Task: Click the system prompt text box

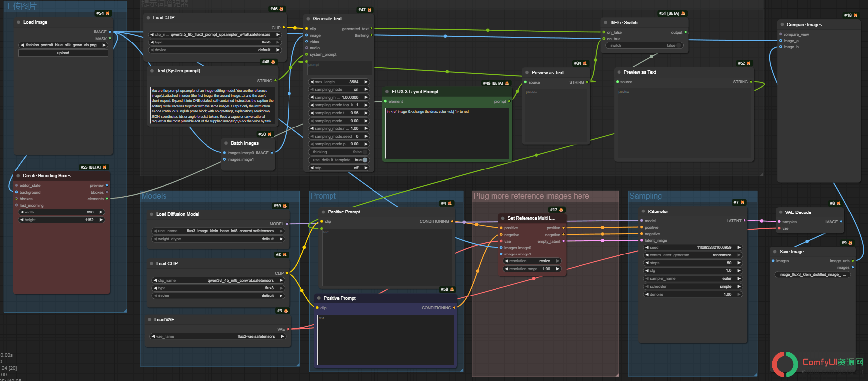Action: 212,106
